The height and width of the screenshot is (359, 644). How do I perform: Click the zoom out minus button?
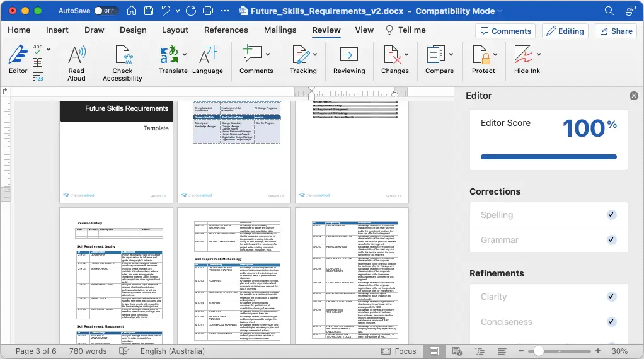[520, 351]
